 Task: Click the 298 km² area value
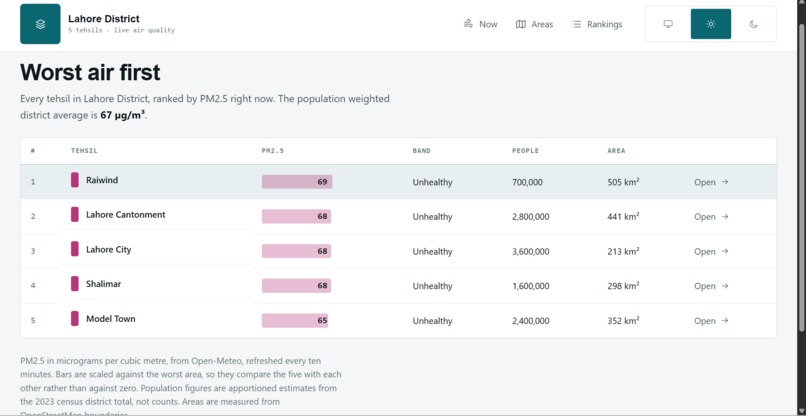pos(623,286)
